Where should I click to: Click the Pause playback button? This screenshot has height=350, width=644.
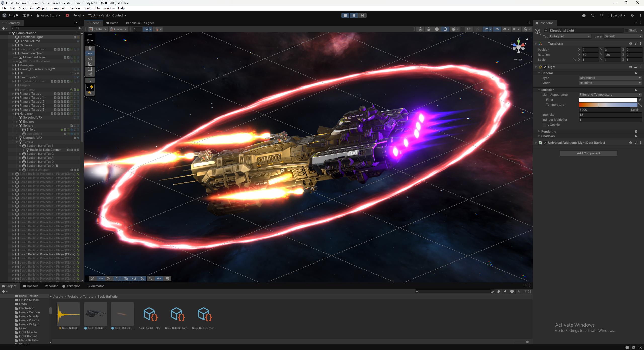[x=354, y=15]
